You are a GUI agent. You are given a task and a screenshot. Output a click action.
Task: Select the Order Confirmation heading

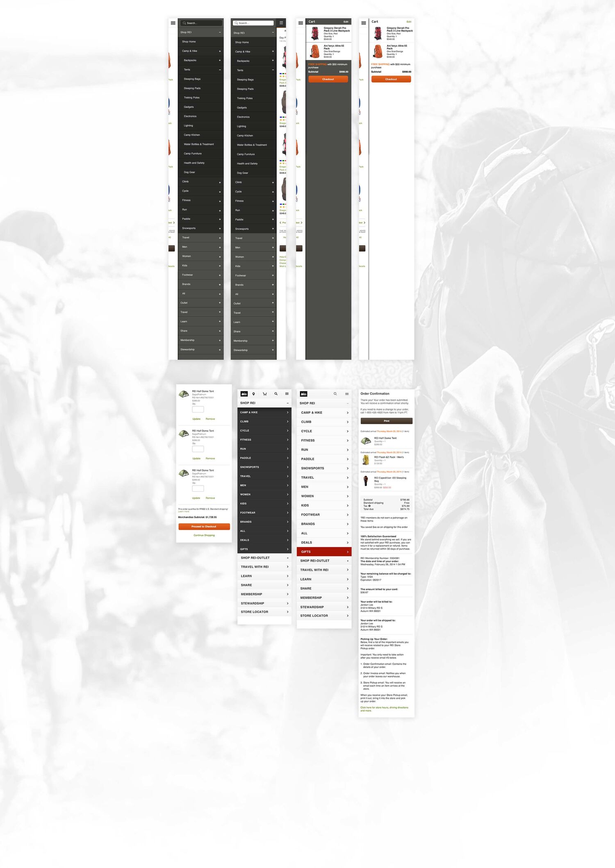[375, 394]
